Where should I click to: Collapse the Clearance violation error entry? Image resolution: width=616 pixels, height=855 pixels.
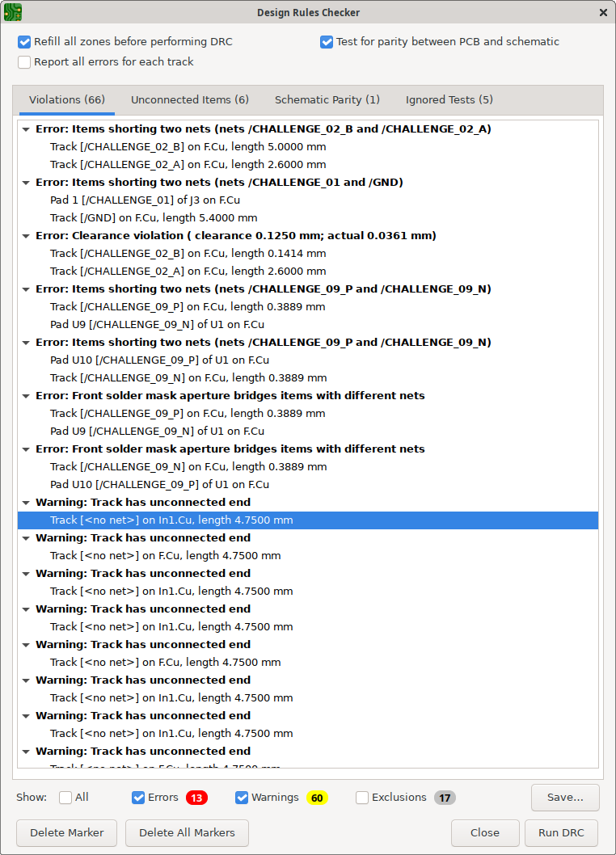pos(26,236)
